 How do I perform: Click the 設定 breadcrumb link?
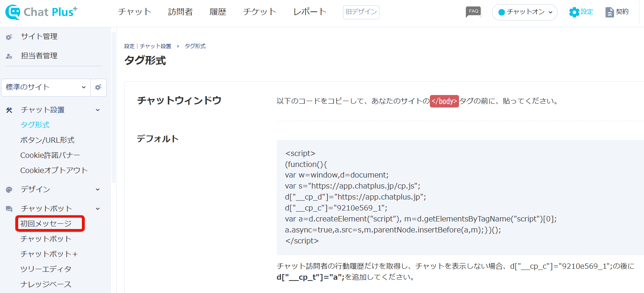[x=129, y=46]
